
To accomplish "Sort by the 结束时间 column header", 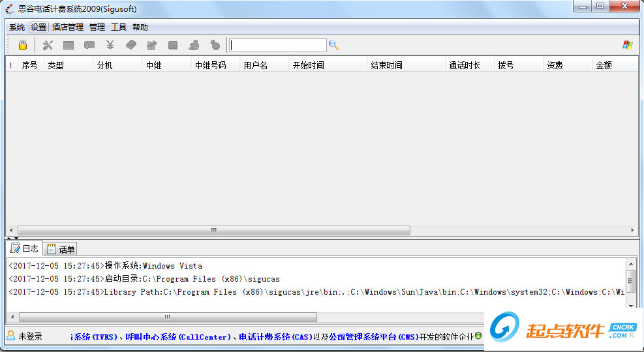I will click(406, 65).
